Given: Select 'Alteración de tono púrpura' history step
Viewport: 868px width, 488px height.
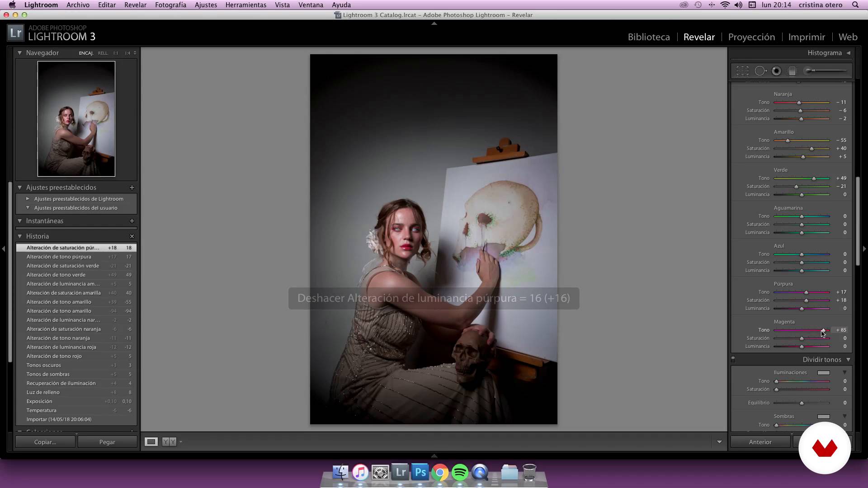Looking at the screenshot, I should 76,257.
